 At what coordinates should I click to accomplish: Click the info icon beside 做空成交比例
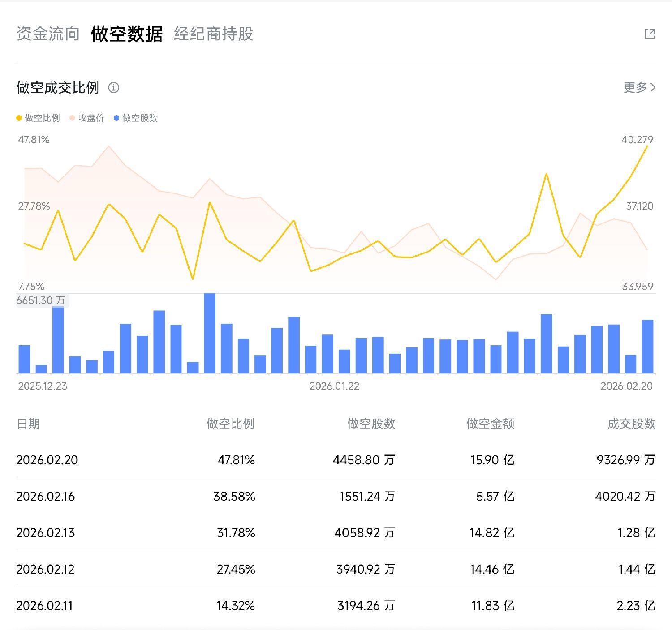pos(114,88)
